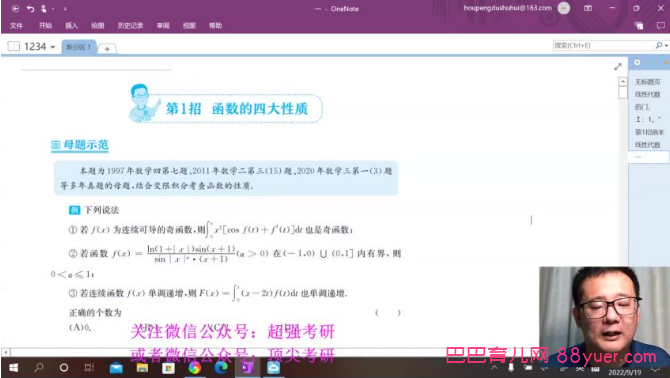Click the 正确的个数为 line
The width and height of the screenshot is (670, 378).
(95, 313)
